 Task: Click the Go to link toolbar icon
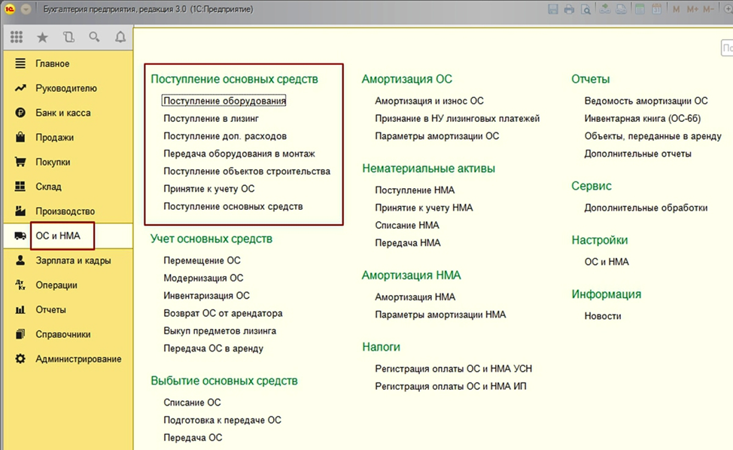pyautogui.click(x=621, y=9)
